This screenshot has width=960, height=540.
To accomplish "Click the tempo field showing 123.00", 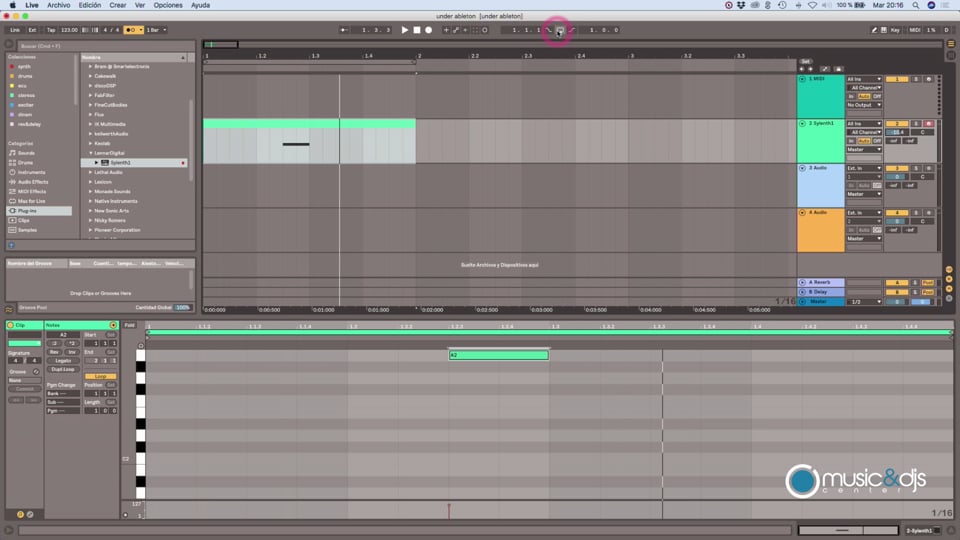I will 69,29.
